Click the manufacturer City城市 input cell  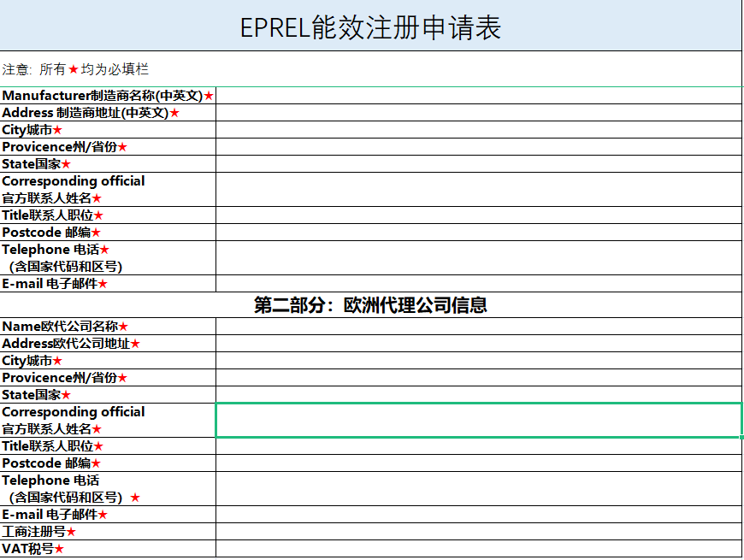[x=479, y=129]
